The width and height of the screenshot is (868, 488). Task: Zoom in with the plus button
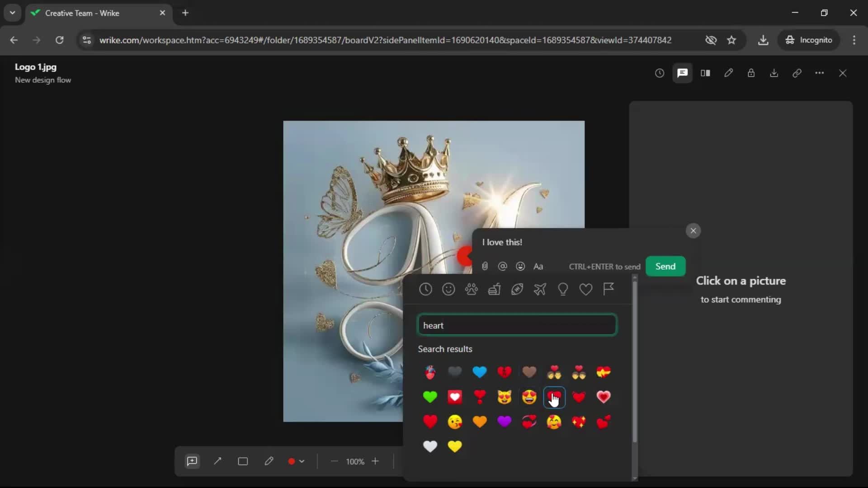click(375, 461)
